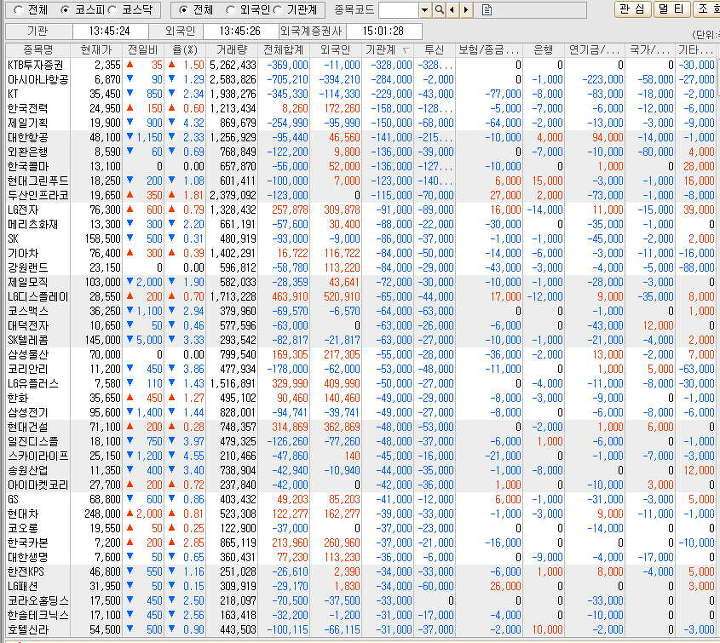
Task: Click the 조회 button at top right
Action: [707, 9]
